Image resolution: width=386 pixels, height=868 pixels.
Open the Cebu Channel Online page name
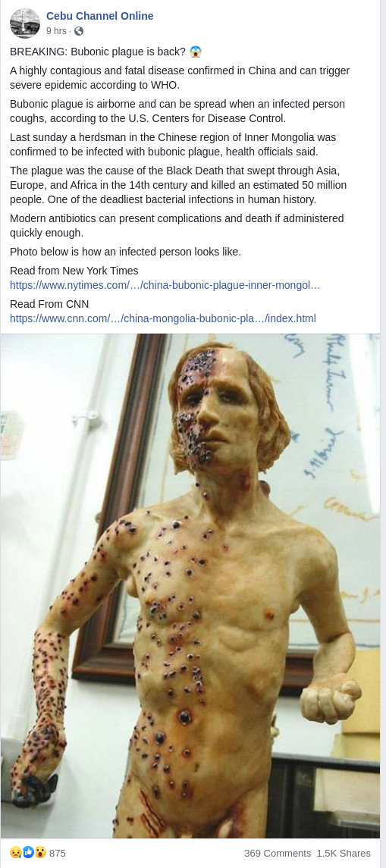[x=99, y=16]
